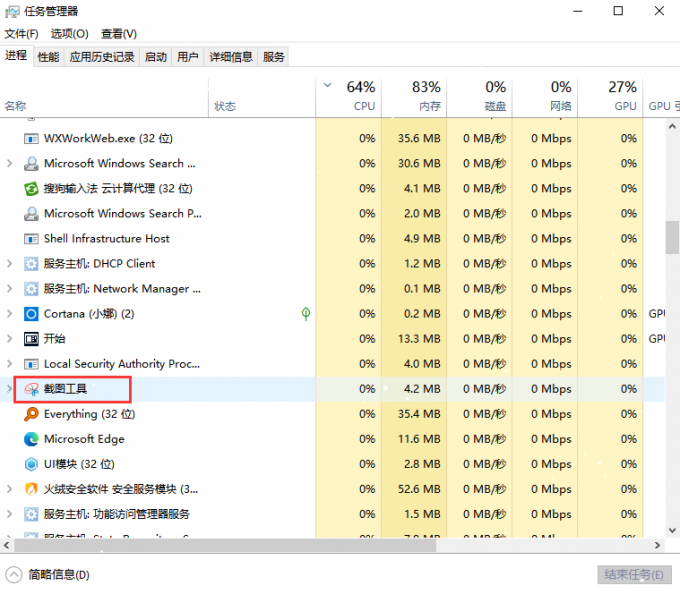Expand the 火绒安全软件 安全服务模块 row
The image size is (680, 594).
click(10, 489)
